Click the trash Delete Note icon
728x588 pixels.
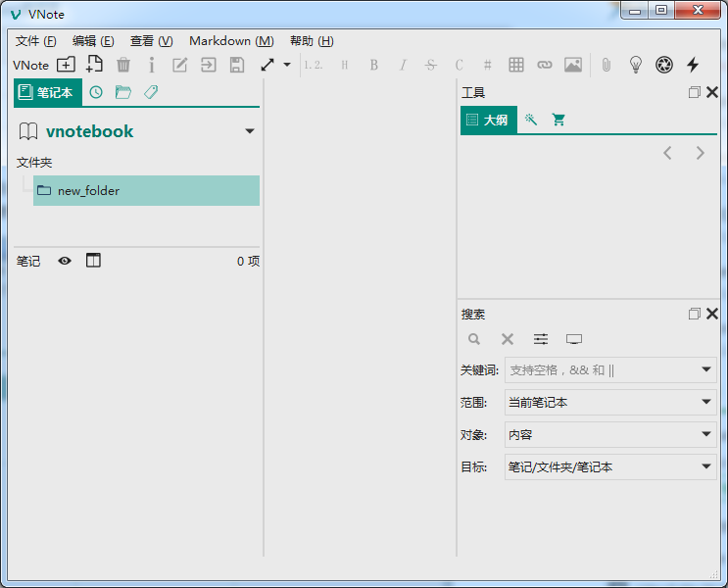(123, 65)
